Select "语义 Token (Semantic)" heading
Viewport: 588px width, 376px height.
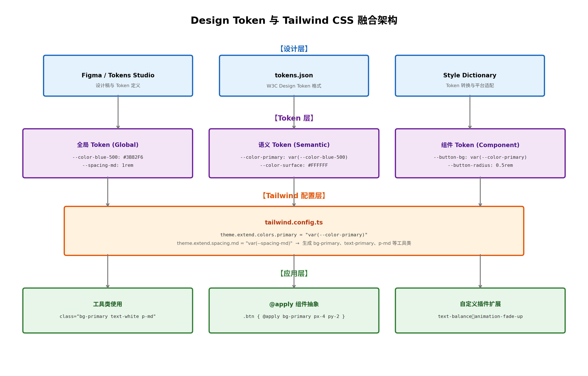tap(294, 145)
